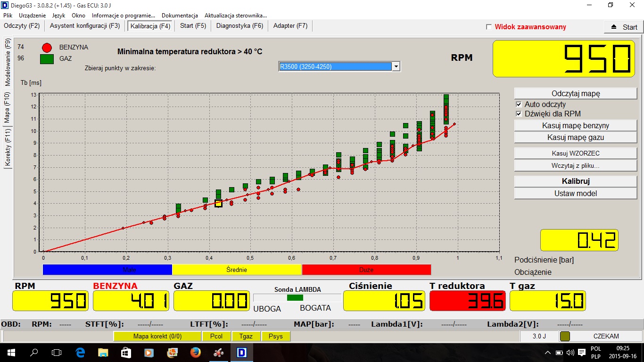This screenshot has height=362, width=644.
Task: Click the yellow highlighted point on the map
Action: tap(218, 203)
